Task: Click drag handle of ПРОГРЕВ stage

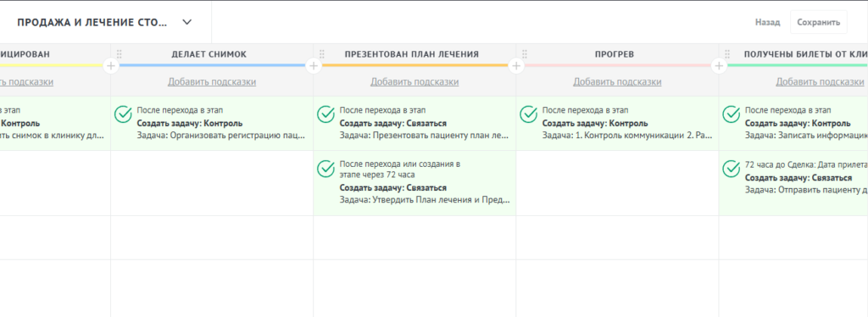Action: tap(524, 54)
